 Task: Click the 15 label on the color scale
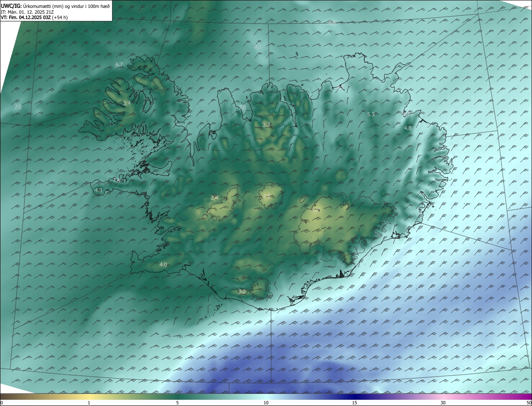click(x=355, y=403)
